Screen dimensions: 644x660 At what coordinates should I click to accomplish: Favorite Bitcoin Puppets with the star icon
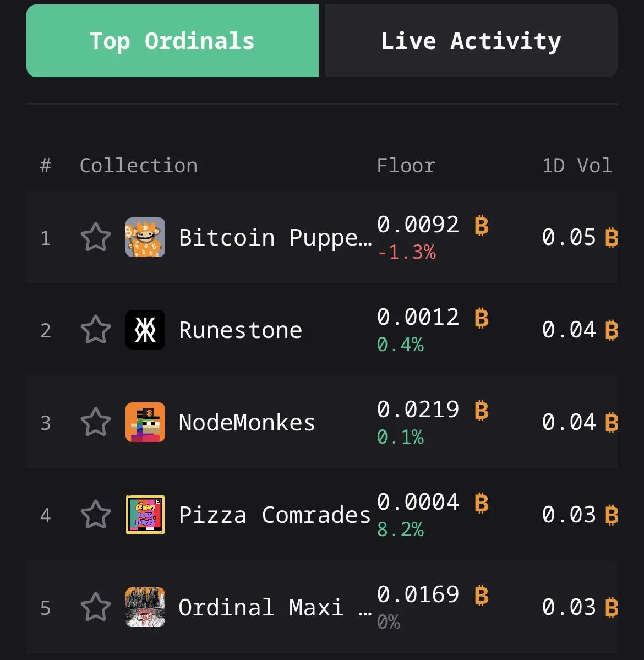click(x=96, y=237)
